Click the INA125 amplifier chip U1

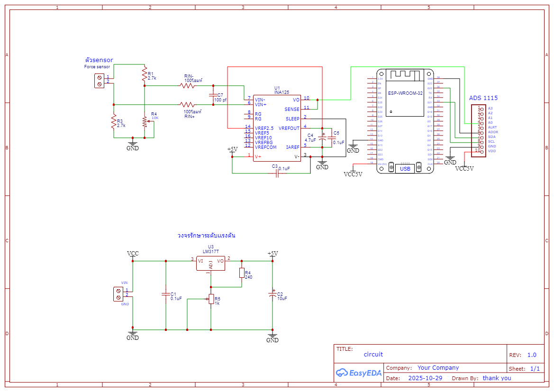277,128
